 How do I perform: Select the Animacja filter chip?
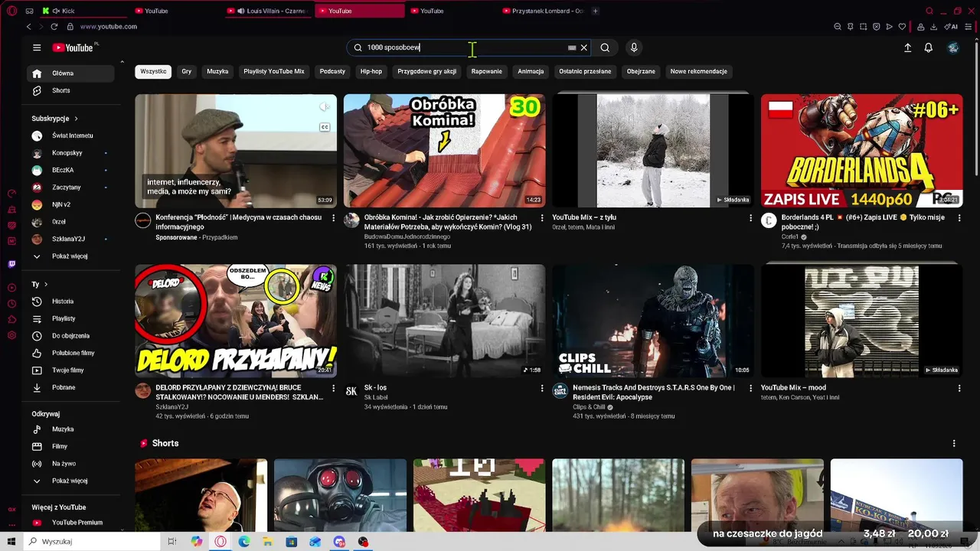click(x=531, y=71)
